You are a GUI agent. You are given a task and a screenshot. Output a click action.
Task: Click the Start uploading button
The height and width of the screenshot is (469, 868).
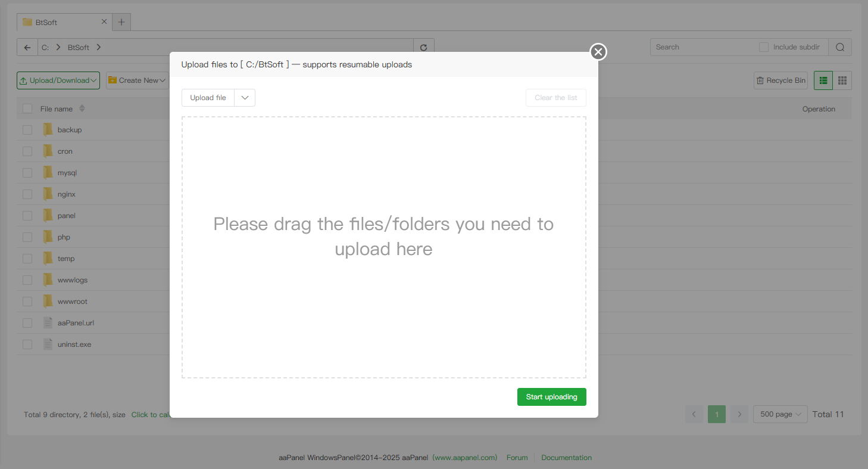pyautogui.click(x=551, y=397)
